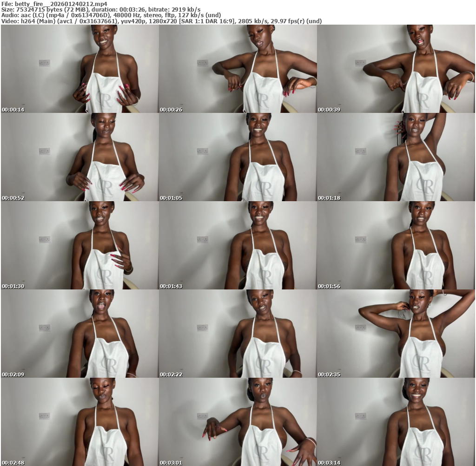Click the Video line with h264 (Main)
The image size is (476, 466).
pyautogui.click(x=161, y=21)
